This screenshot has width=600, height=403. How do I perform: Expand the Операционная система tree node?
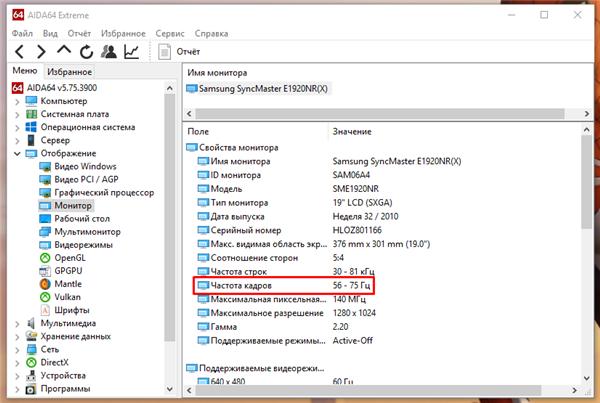[x=17, y=128]
